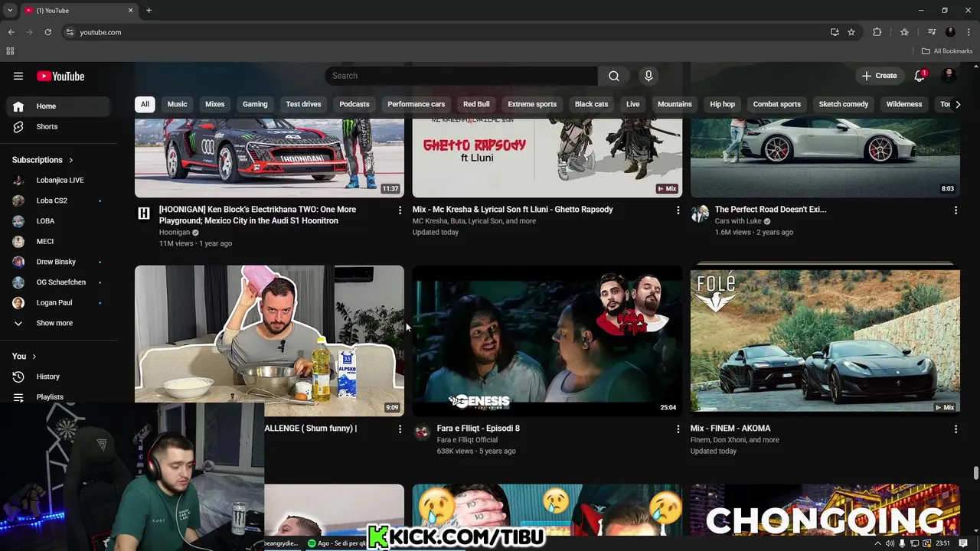980x551 pixels.
Task: Open the YouTube hamburger guide menu
Action: tap(18, 76)
